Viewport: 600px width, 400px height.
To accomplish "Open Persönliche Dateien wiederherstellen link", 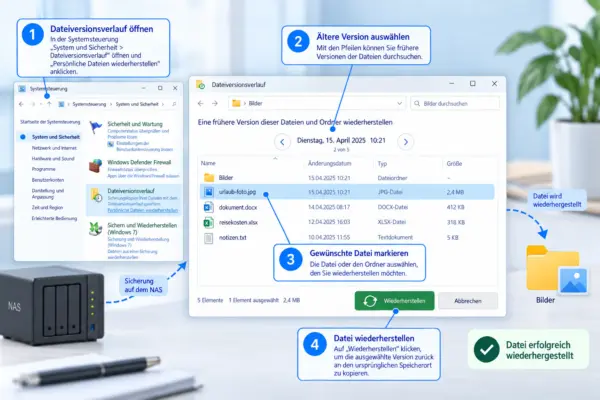I will tap(143, 210).
